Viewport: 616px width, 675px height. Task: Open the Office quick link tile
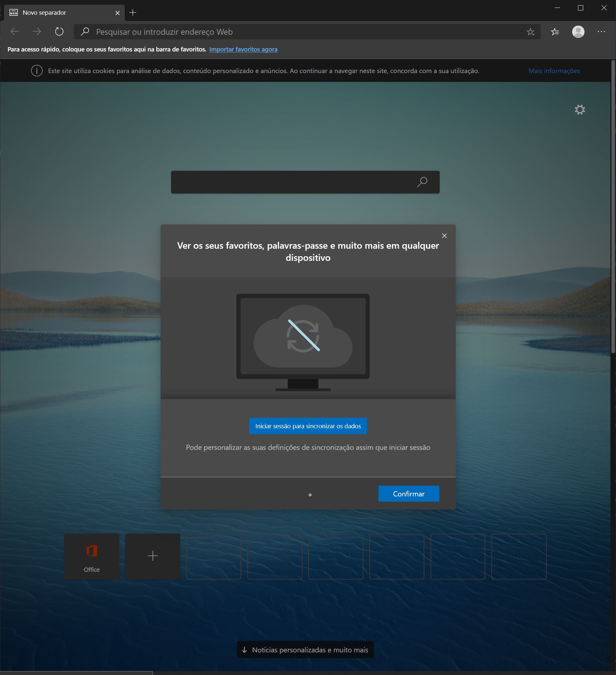pos(92,556)
